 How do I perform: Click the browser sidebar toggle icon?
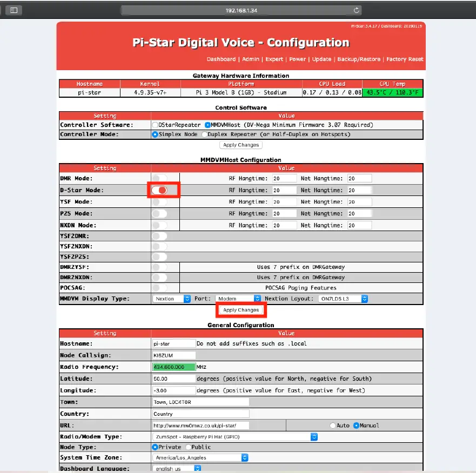point(14,10)
